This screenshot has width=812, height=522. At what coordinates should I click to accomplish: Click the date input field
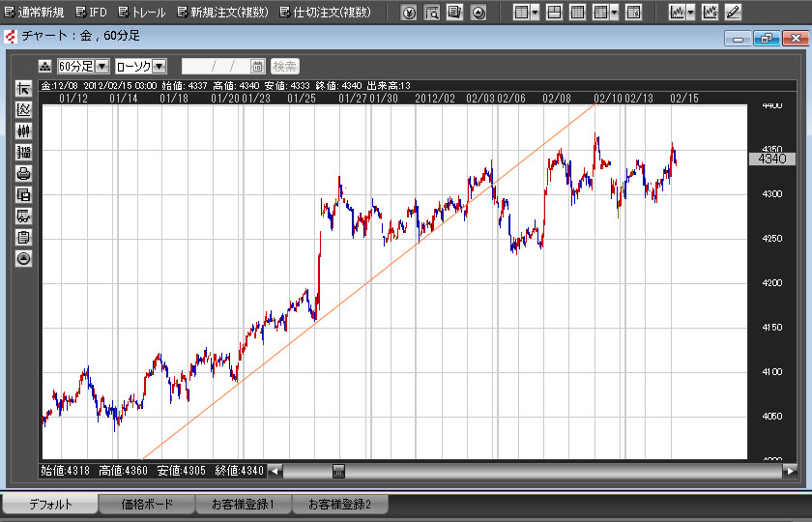(x=216, y=66)
